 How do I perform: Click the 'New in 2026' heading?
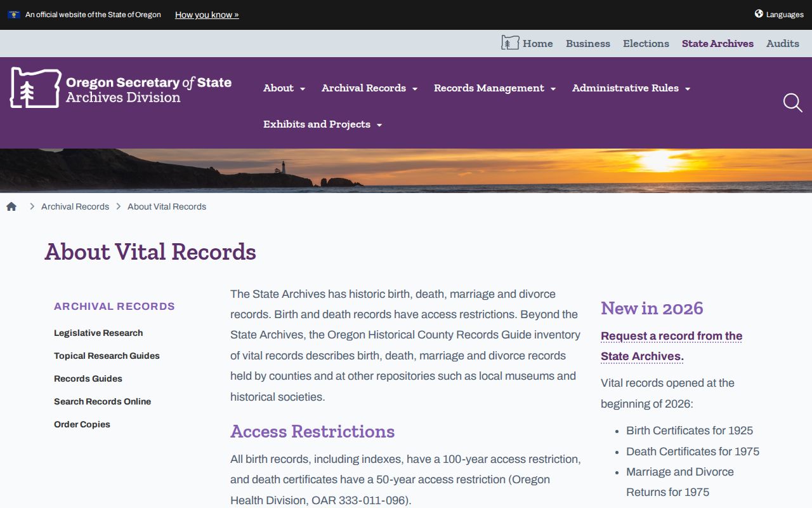652,309
